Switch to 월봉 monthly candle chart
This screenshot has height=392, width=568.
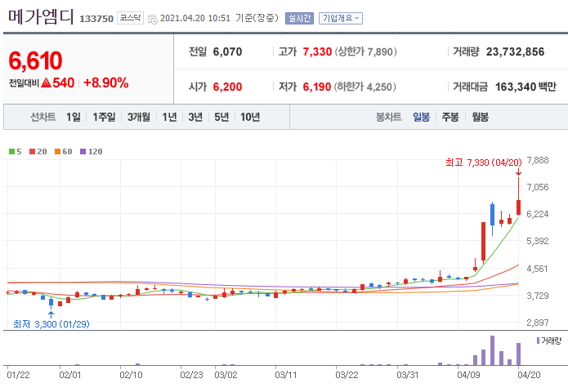[480, 117]
